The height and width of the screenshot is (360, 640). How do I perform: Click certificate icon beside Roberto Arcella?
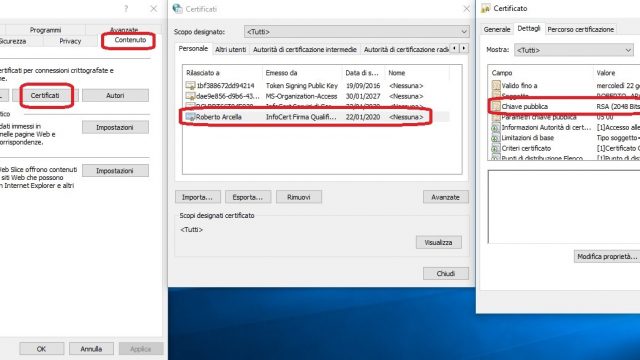click(190, 117)
